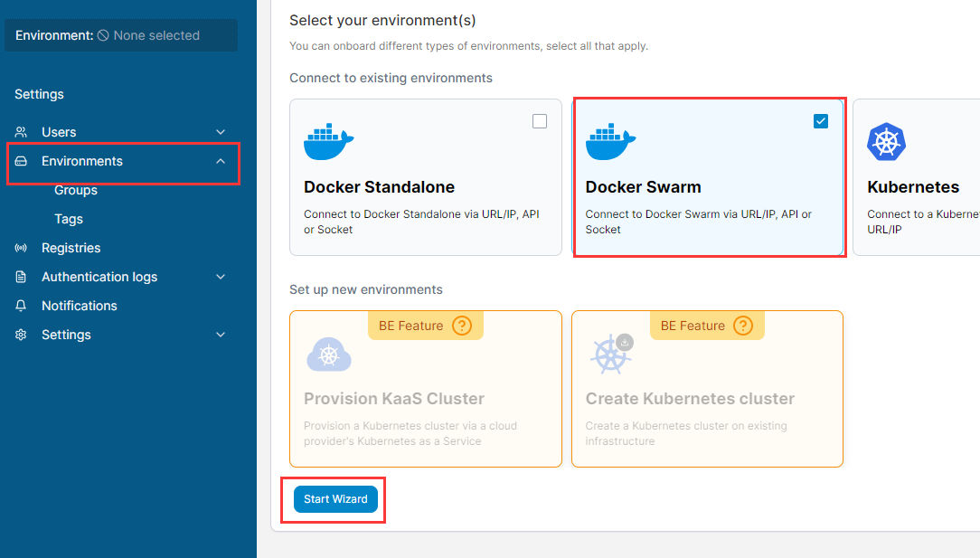The image size is (980, 558).
Task: Click the Kubernetes wheel logo icon
Action: (x=886, y=142)
